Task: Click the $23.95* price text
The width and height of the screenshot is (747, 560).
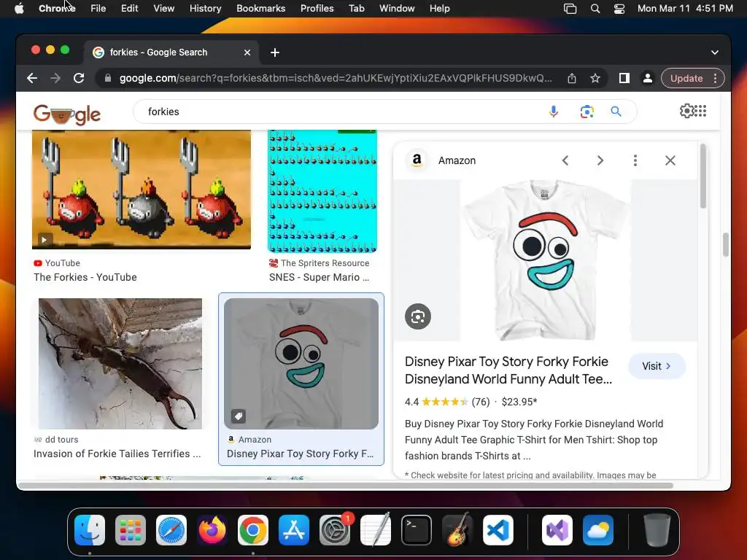Action: 519,402
